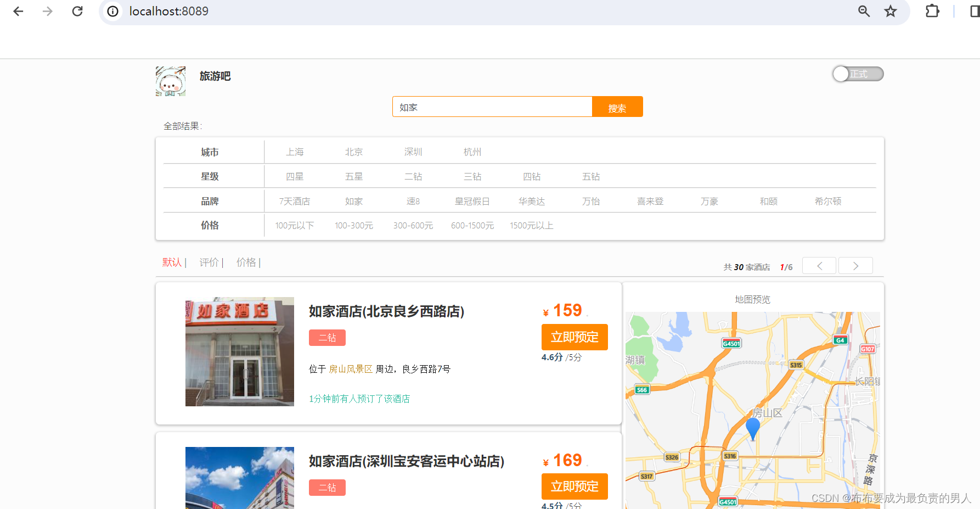Image resolution: width=980 pixels, height=509 pixels.
Task: Select the 四星 star rating filter
Action: click(295, 177)
